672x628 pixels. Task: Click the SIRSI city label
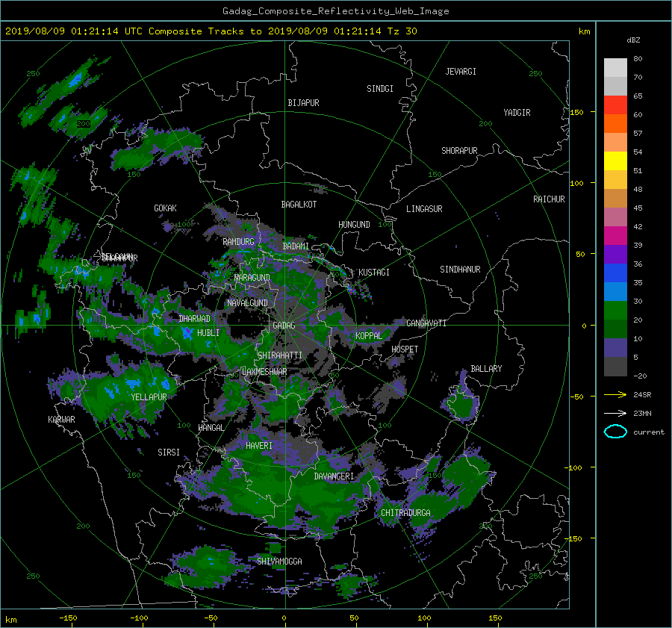(169, 453)
